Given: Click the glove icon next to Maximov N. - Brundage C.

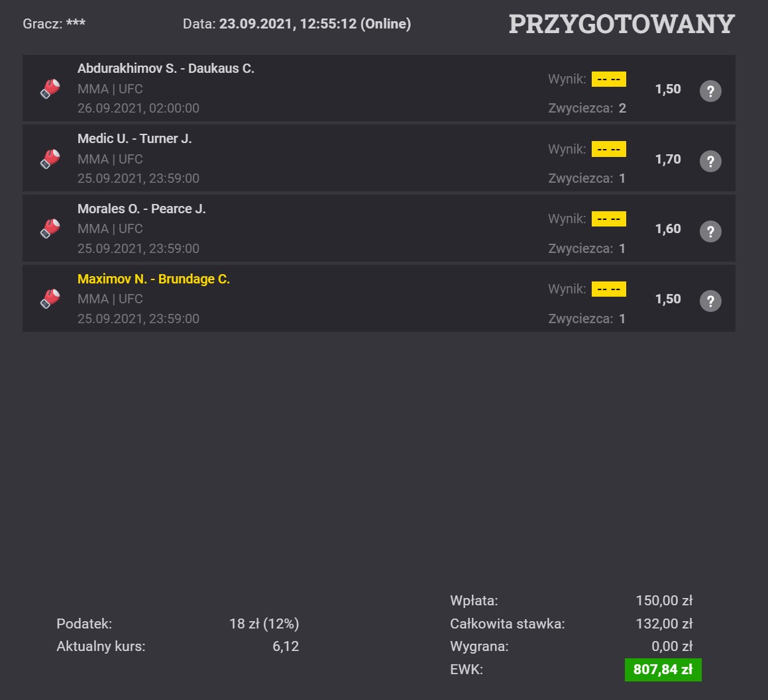Looking at the screenshot, I should 50,299.
